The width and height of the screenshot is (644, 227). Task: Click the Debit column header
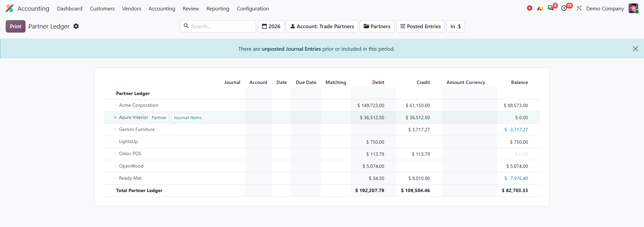(378, 82)
